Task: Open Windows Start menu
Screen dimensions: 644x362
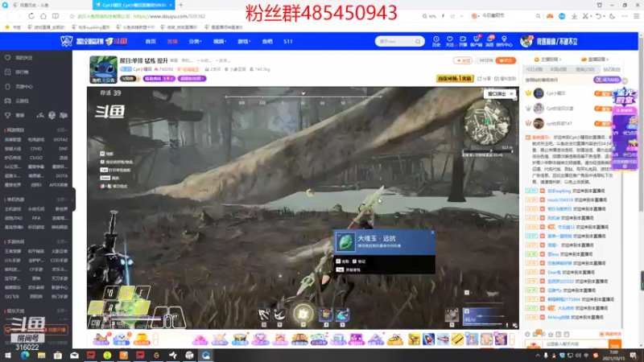Action: [x=8, y=356]
